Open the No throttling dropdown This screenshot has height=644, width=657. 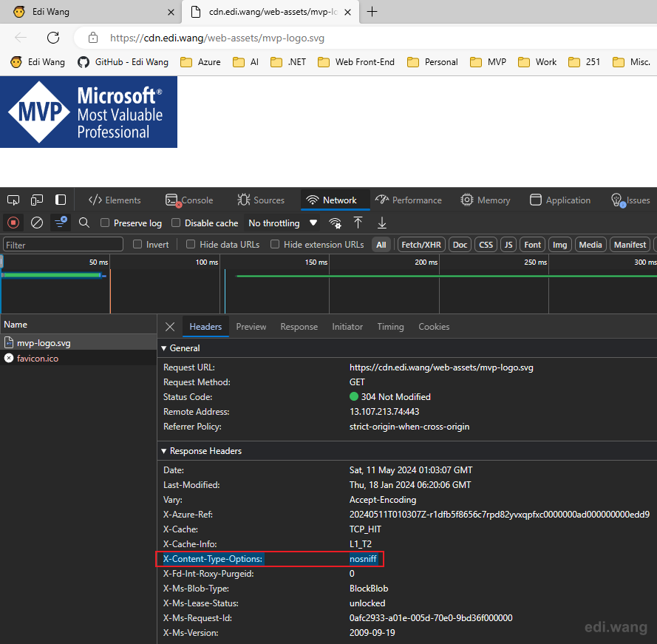pos(282,223)
